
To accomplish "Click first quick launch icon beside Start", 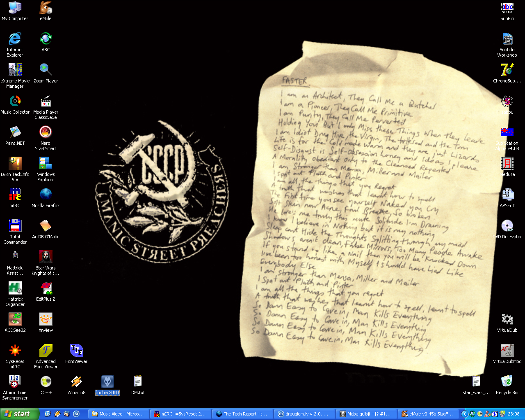I will click(x=48, y=414).
